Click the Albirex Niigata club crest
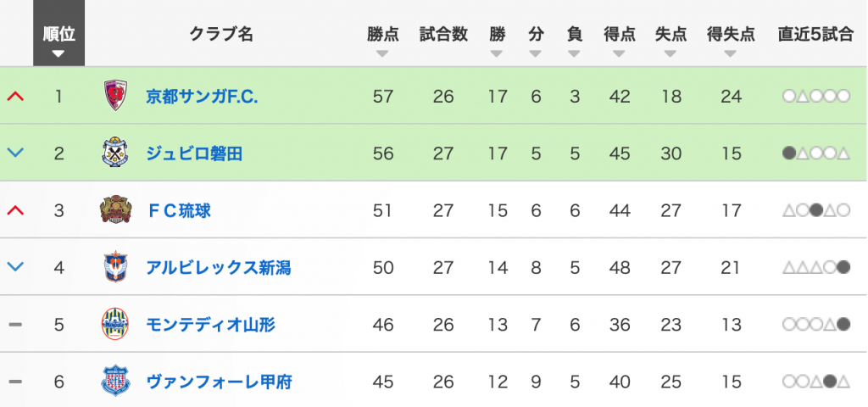This screenshot has width=868, height=407. tap(116, 268)
